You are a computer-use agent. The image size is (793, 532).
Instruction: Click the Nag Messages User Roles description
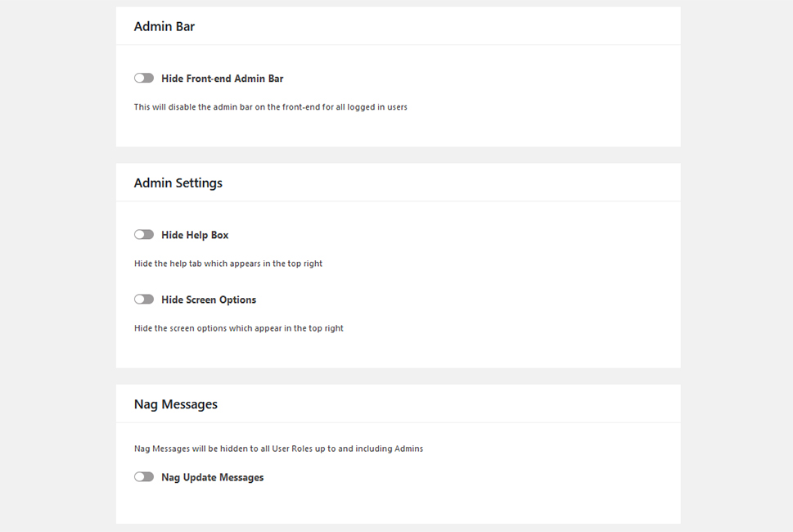tap(279, 449)
